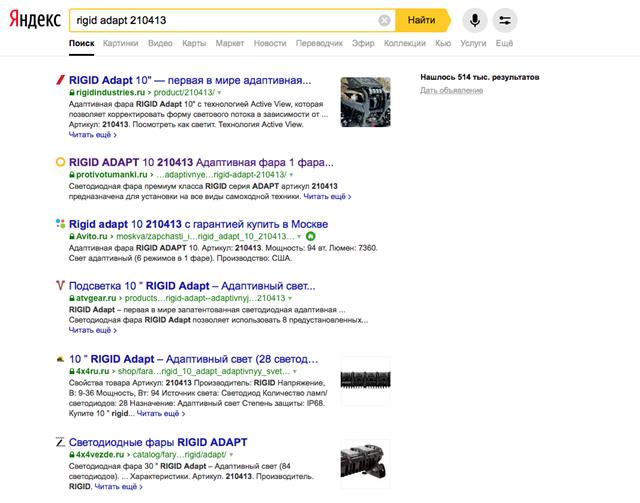Click the search field with 'rigid adapt 210413'
The image size is (640, 503).
point(220,20)
